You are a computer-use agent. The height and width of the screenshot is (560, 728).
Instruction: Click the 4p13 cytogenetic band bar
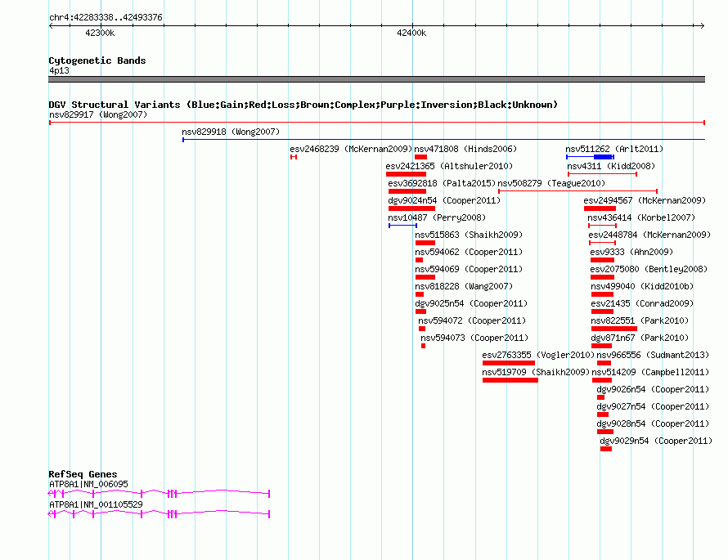pos(376,79)
